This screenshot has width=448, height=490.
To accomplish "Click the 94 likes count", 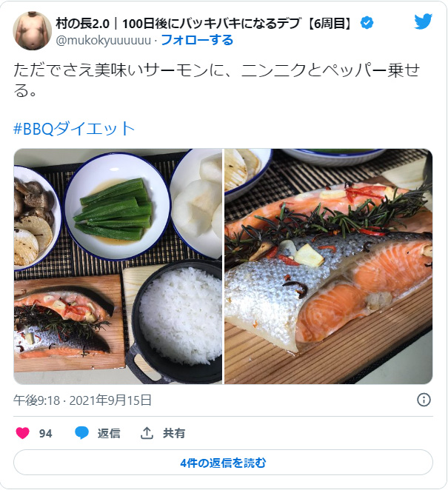I will [46, 434].
